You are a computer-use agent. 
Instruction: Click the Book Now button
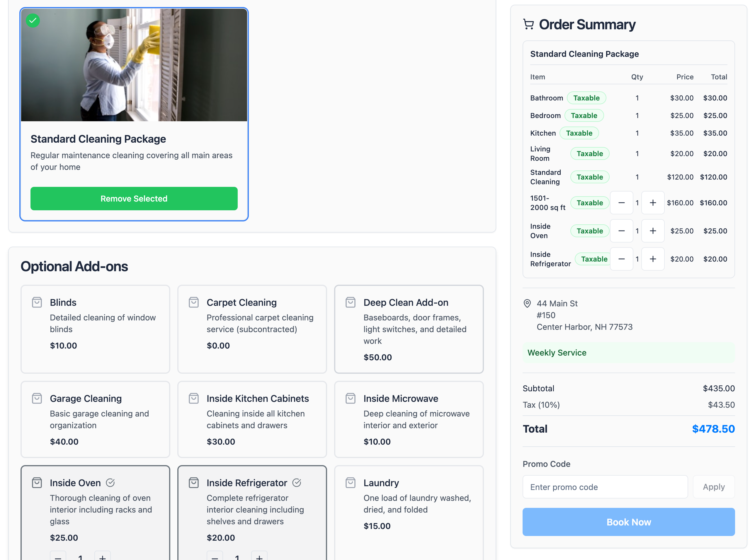(x=628, y=522)
